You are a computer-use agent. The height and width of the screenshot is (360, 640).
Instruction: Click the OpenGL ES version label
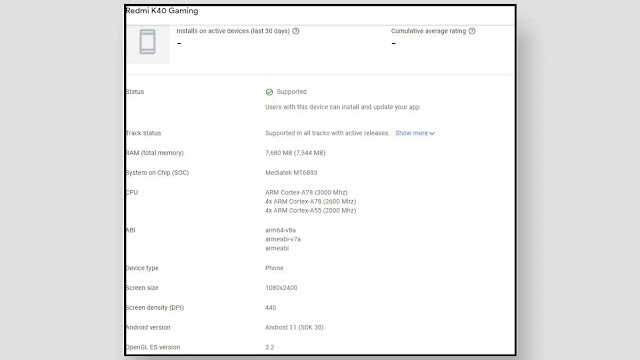(153, 347)
